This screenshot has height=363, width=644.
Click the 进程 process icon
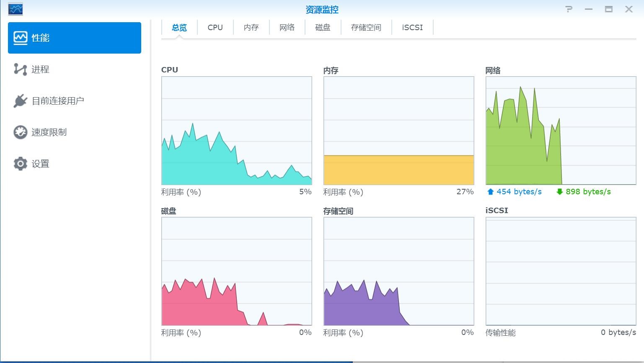pos(20,70)
